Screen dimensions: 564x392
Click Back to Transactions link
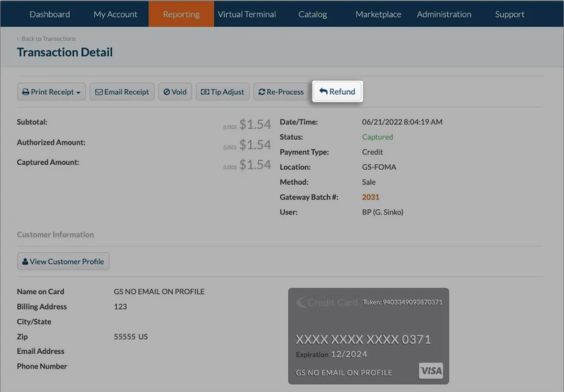click(x=46, y=38)
